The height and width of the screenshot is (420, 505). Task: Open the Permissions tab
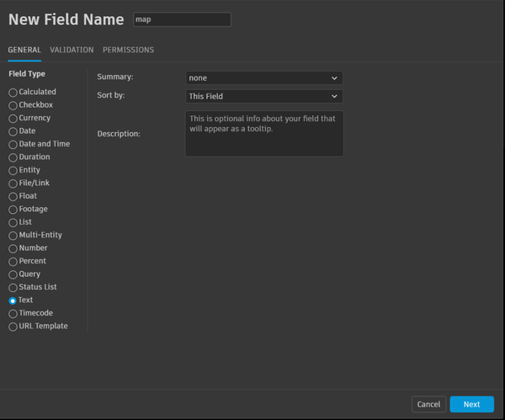click(128, 51)
